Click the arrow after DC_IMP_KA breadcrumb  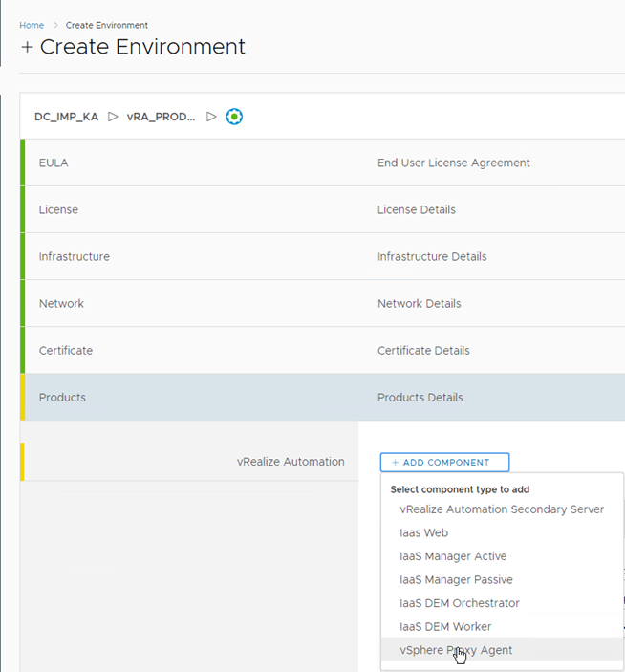(x=113, y=117)
